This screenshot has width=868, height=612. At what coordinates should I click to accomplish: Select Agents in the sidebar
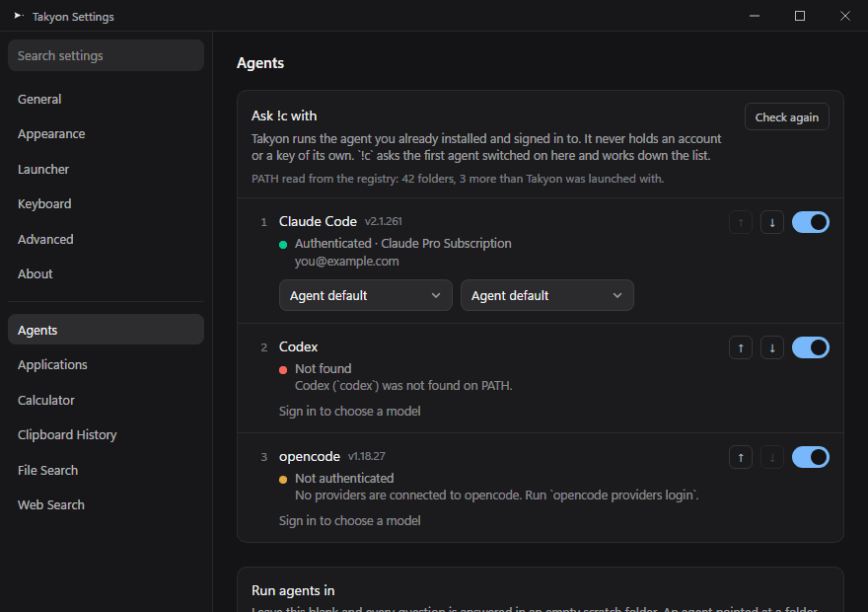click(106, 330)
